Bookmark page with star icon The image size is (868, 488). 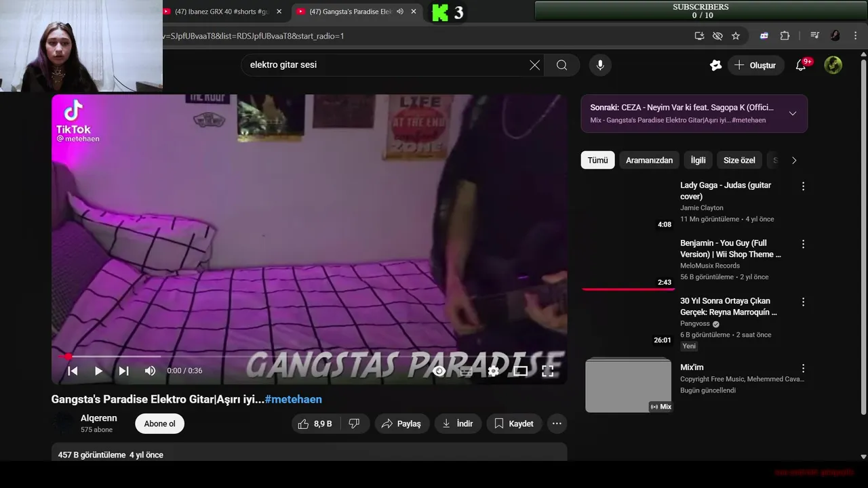736,36
